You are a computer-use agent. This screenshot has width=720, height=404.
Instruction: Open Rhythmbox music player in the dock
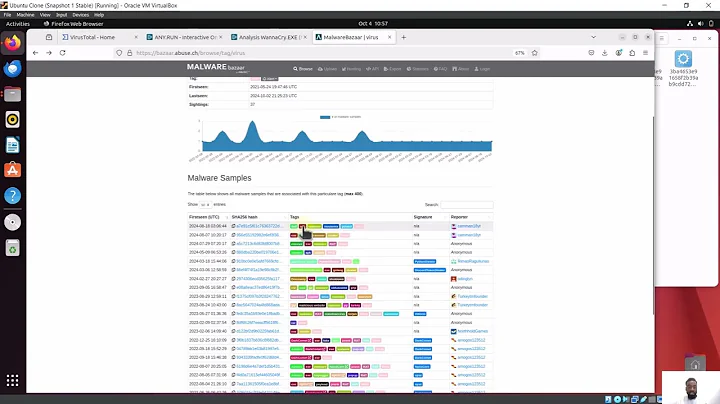[12, 120]
